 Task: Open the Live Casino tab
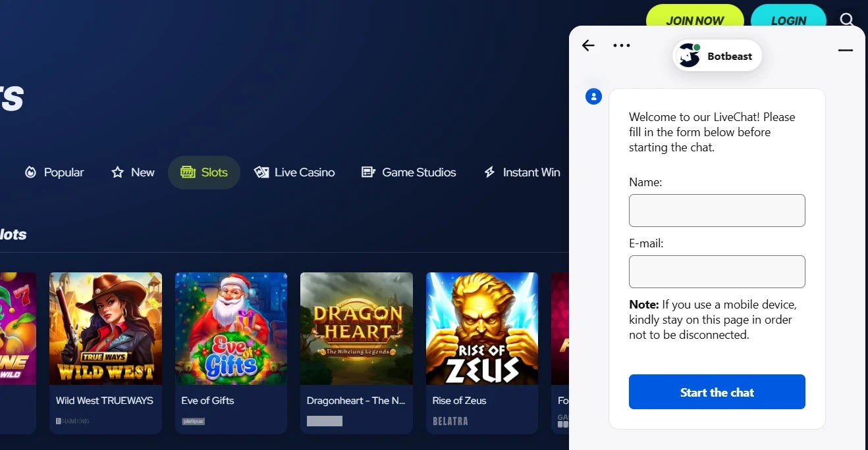click(294, 172)
